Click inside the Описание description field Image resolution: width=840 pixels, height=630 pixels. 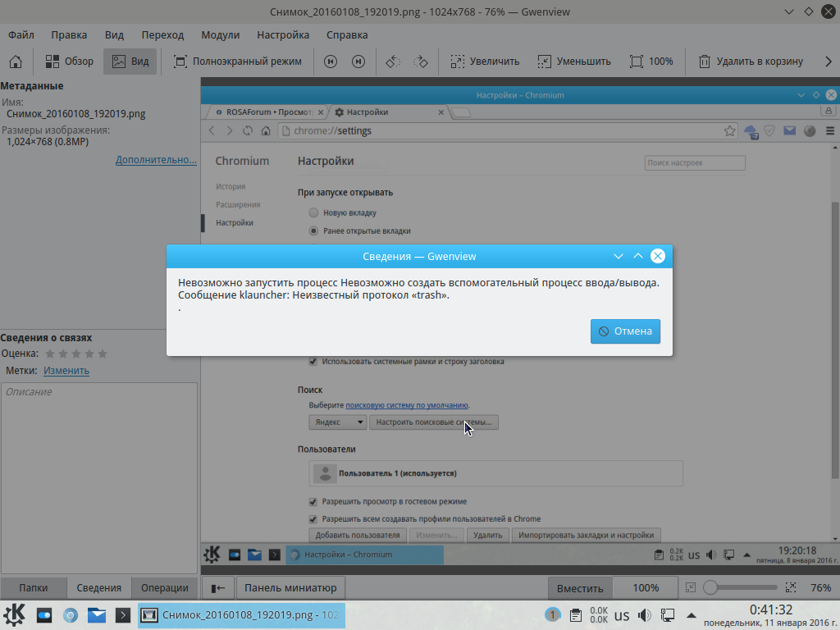pos(99,478)
